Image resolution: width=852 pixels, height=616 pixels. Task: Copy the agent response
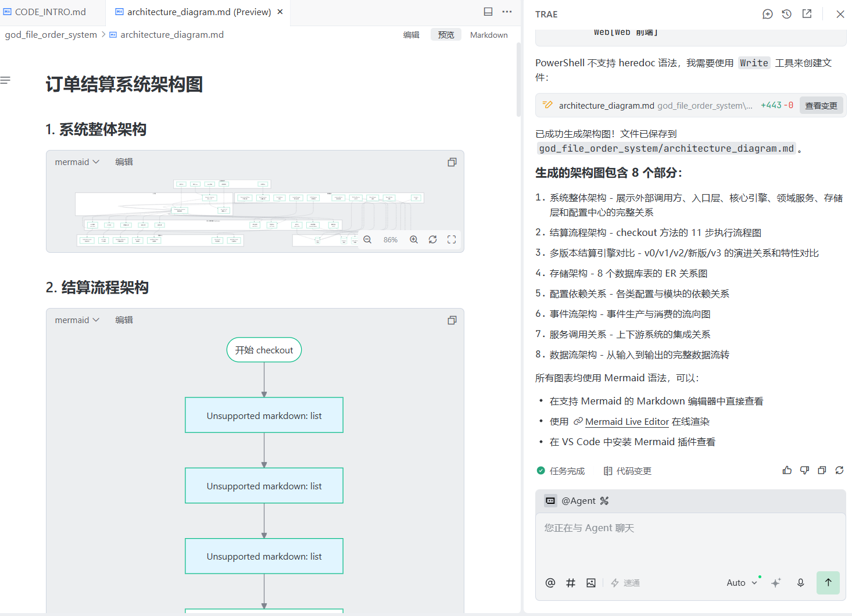coord(822,470)
